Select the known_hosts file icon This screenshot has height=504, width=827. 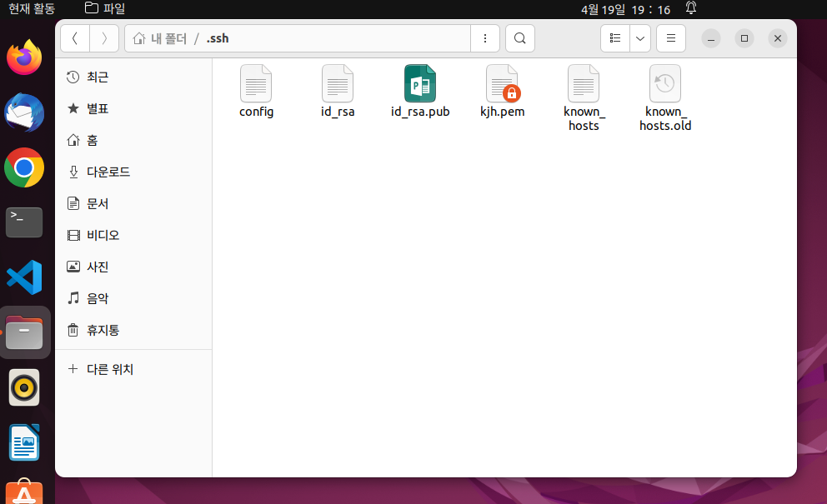584,83
